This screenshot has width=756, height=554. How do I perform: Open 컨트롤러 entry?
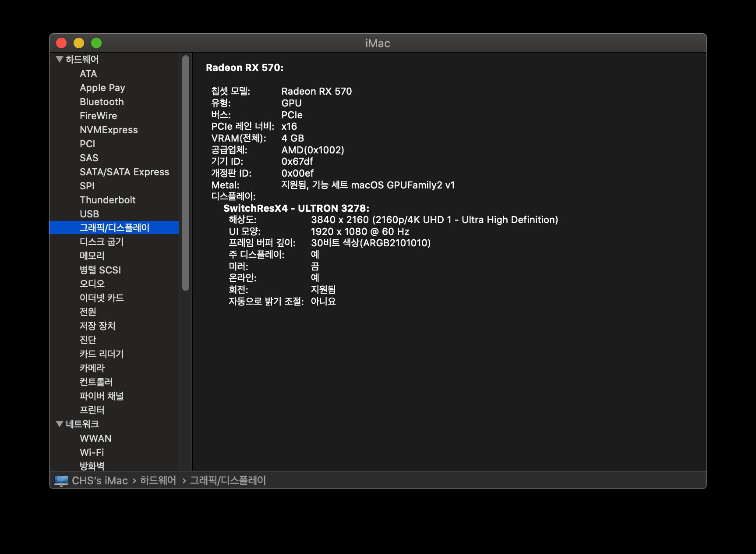[96, 382]
